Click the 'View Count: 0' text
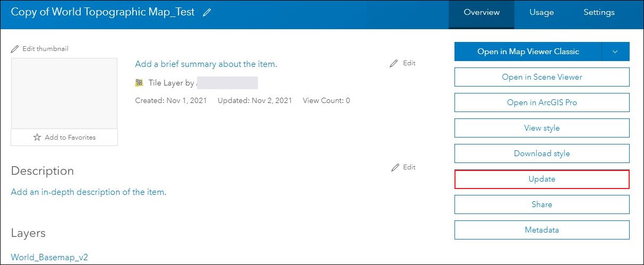 tap(326, 100)
